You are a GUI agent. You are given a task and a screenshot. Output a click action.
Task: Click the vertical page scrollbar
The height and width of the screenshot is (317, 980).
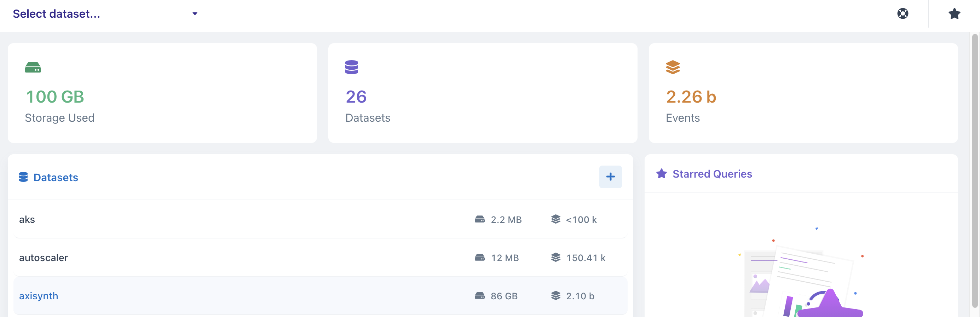pyautogui.click(x=975, y=171)
